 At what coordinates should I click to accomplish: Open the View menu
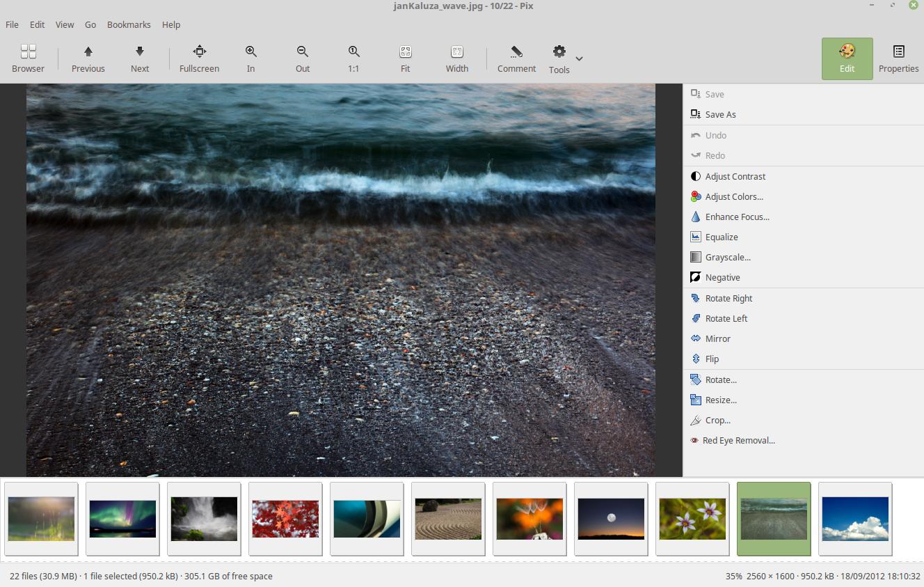[65, 24]
